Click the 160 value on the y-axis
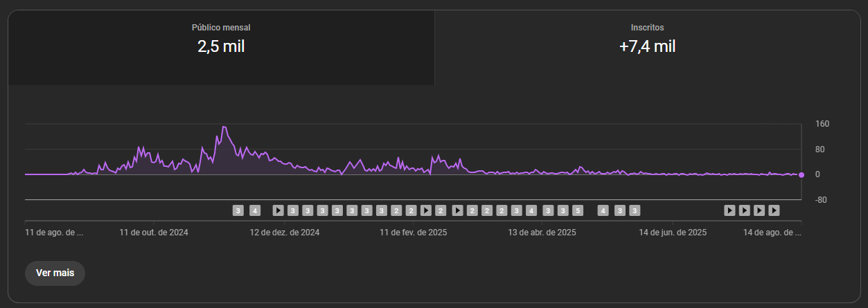This screenshot has width=868, height=308. click(822, 124)
